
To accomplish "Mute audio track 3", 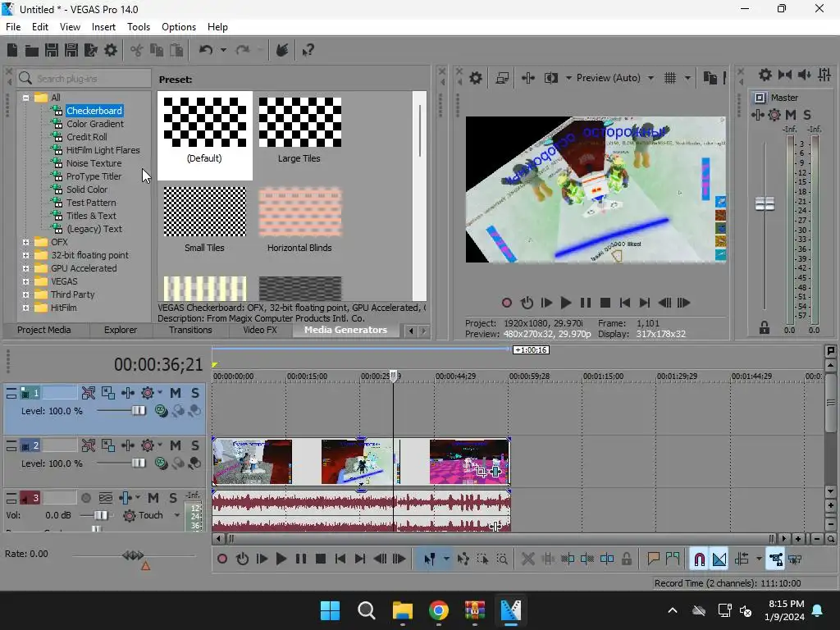I will tap(153, 498).
